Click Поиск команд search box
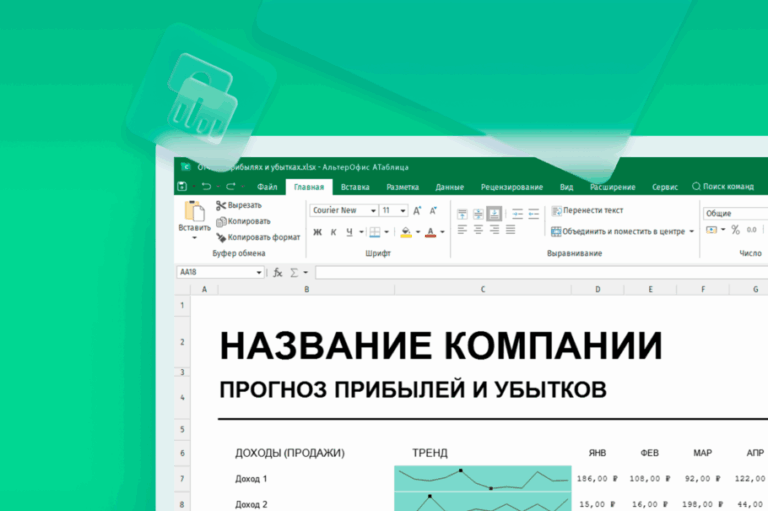This screenshot has height=511, width=768. click(x=723, y=187)
